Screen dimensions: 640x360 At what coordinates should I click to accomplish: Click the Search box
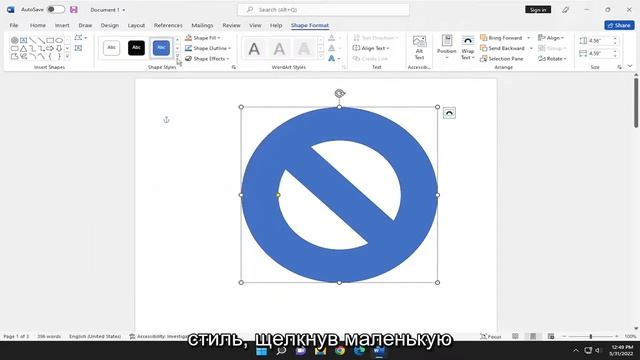point(323,9)
